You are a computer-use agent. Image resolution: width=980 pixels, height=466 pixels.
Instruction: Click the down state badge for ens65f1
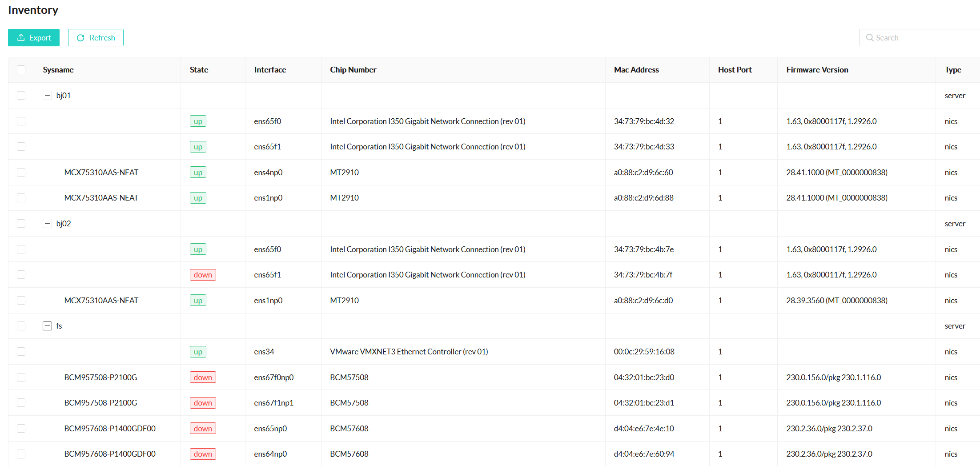point(203,275)
